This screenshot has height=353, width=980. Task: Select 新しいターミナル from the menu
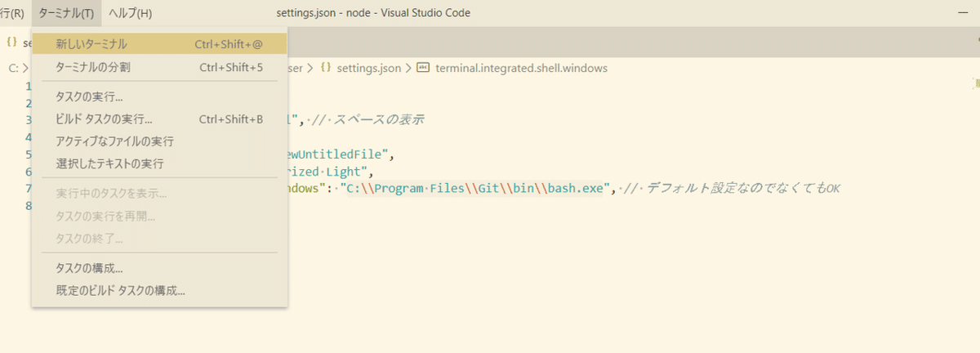[91, 43]
